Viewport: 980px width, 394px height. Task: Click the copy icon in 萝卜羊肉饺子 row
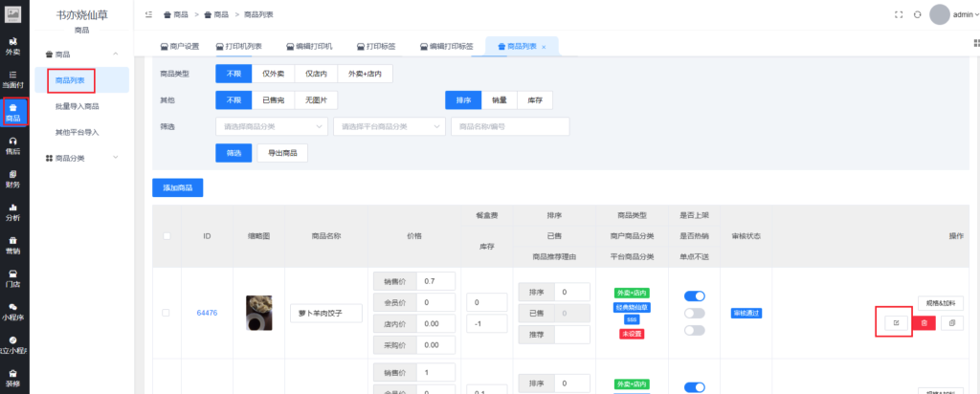coord(951,323)
